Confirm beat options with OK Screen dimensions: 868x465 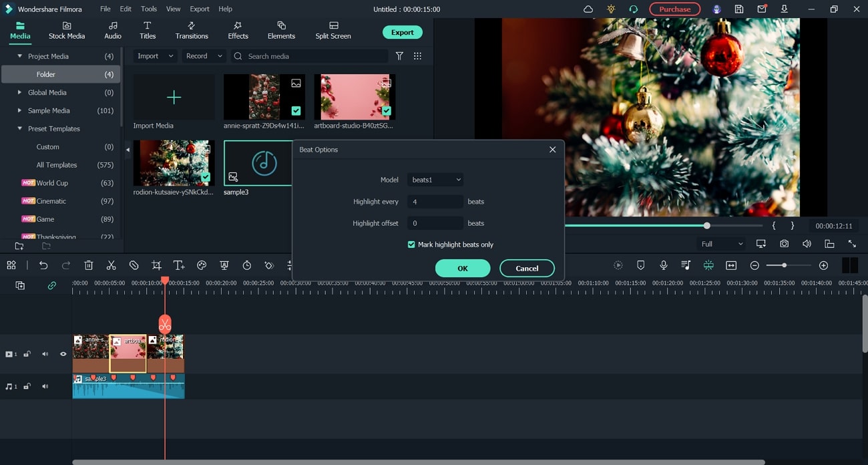click(463, 268)
